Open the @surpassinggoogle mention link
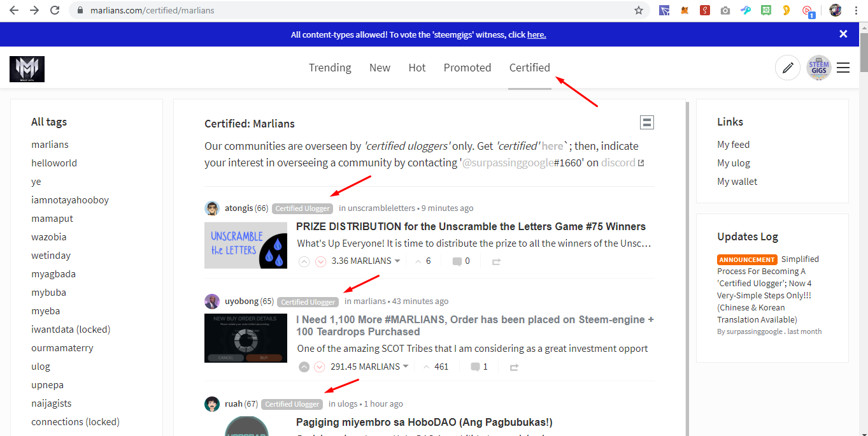Viewport: 868px width, 436px height. 508,163
